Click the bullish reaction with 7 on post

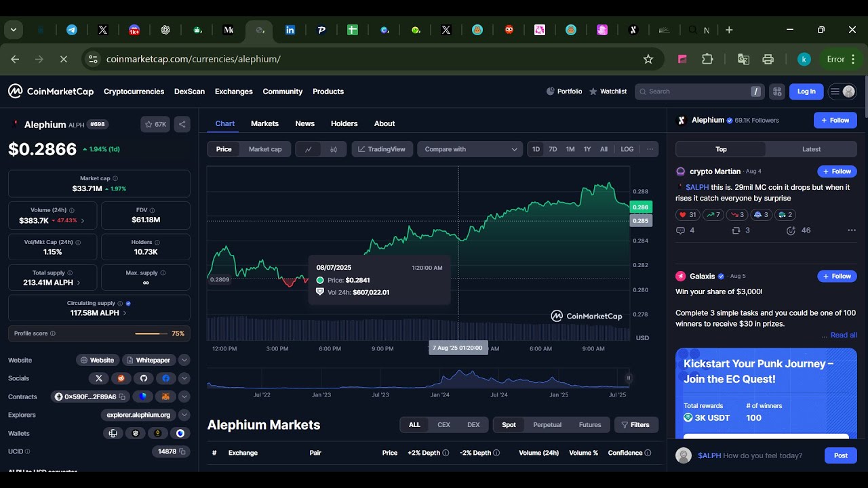click(713, 215)
